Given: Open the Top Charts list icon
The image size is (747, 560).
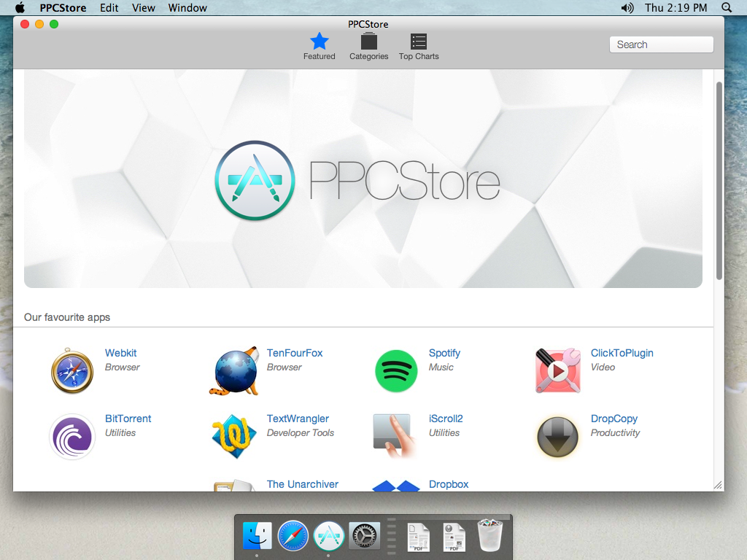Looking at the screenshot, I should pos(419,47).
